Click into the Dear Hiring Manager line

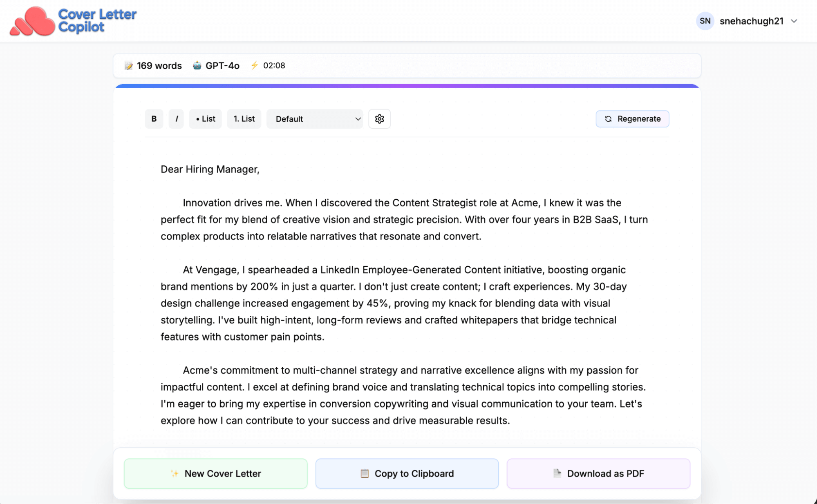(x=210, y=169)
